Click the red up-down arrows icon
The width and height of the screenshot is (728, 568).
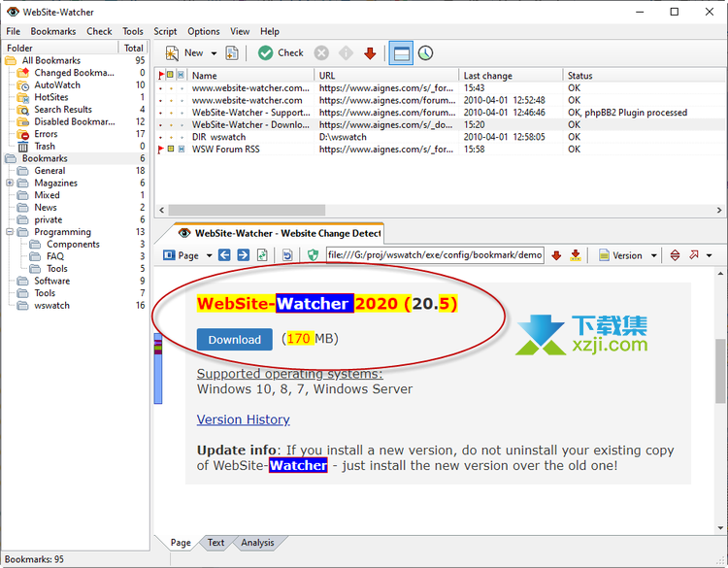point(675,255)
